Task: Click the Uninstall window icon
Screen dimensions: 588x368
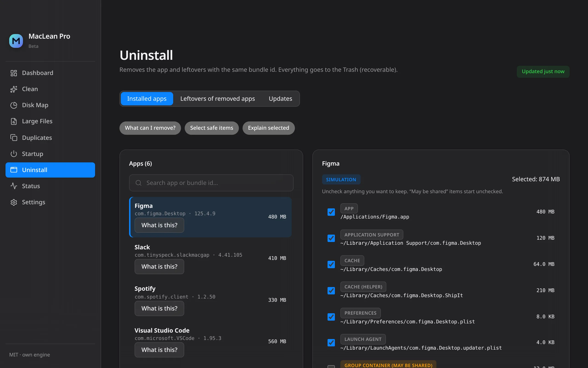Action: pos(14,170)
